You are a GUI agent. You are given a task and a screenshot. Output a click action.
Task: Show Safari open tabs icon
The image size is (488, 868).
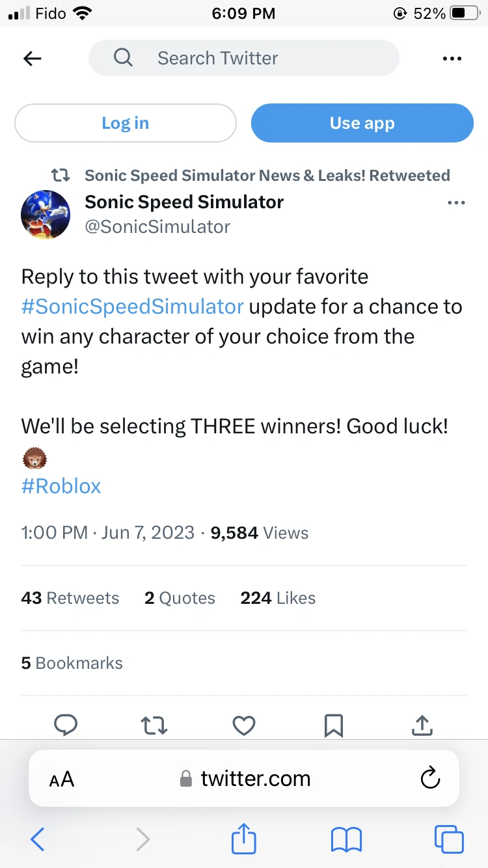click(x=449, y=839)
